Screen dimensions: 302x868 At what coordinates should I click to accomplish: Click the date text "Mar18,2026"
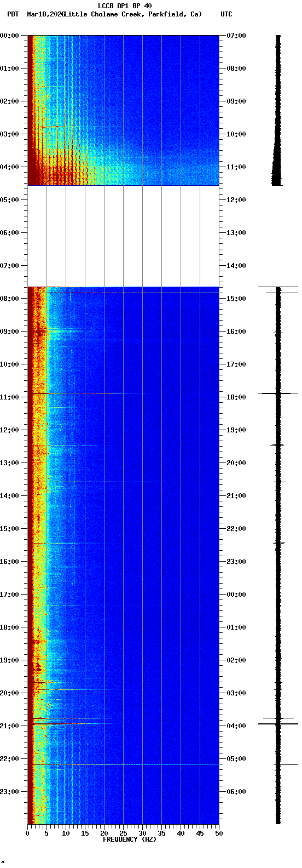pos(45,14)
